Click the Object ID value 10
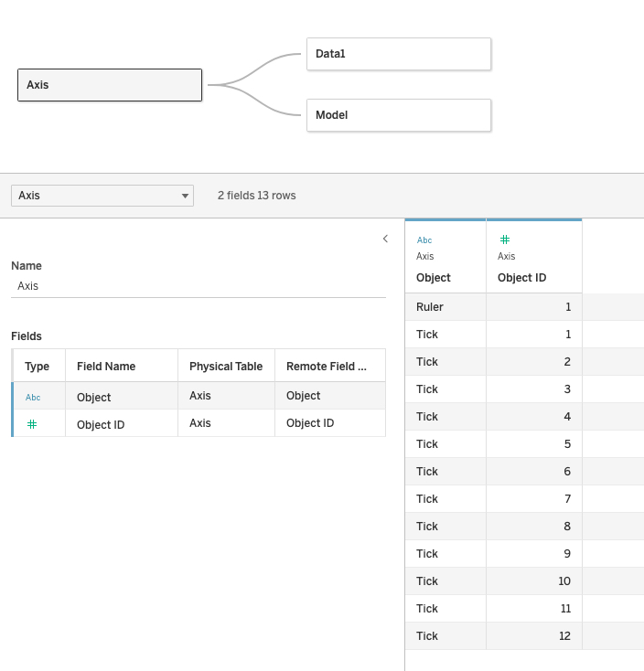 [534, 580]
